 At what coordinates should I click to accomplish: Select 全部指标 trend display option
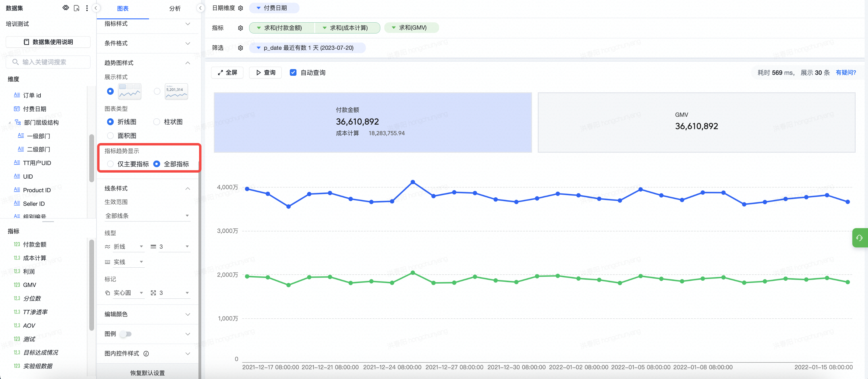157,164
